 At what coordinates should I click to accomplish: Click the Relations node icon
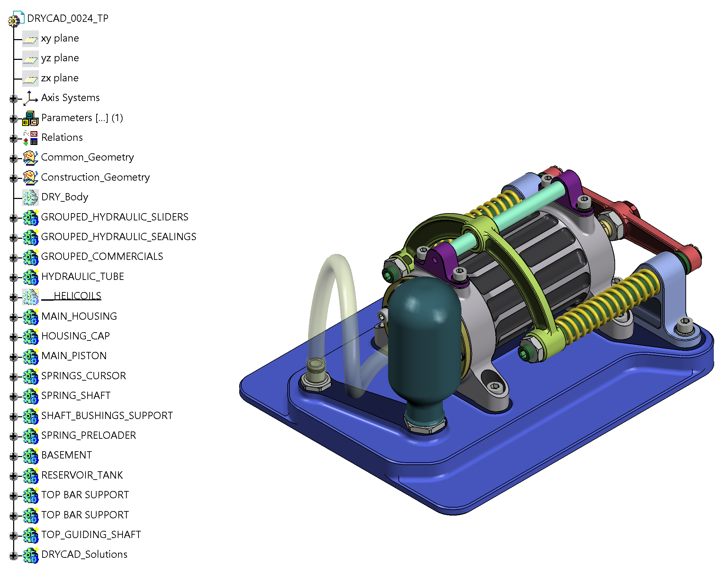(30, 138)
